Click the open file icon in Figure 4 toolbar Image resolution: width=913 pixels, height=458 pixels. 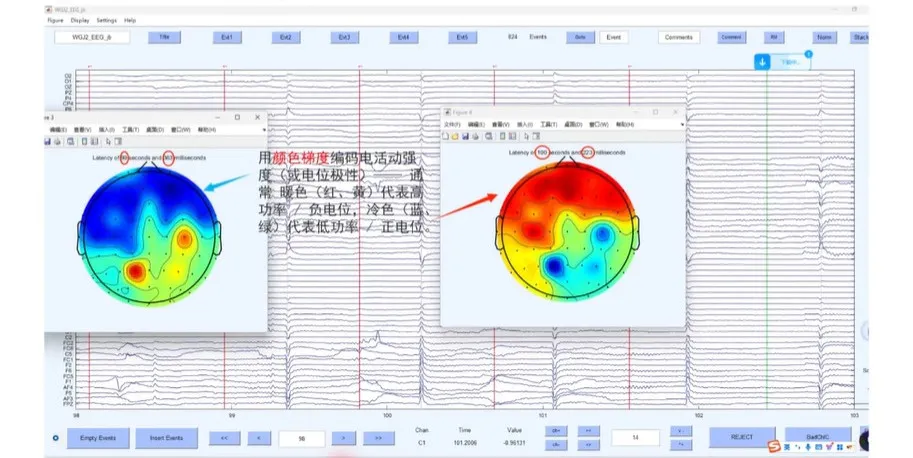tap(455, 135)
